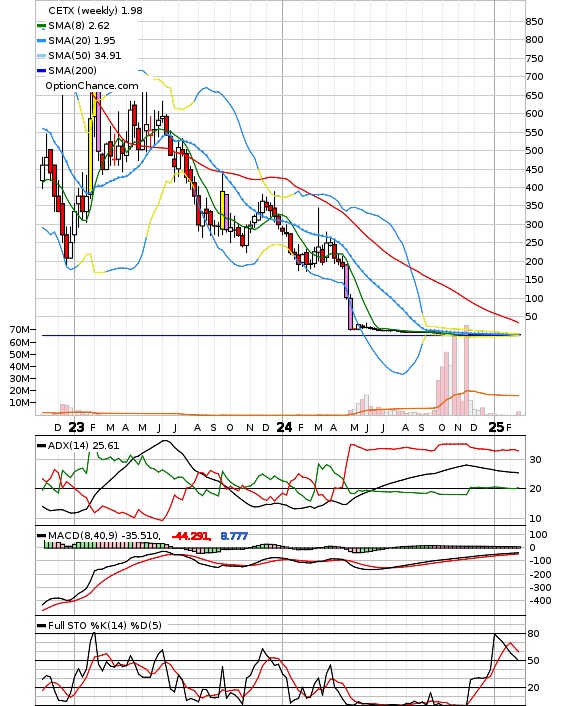
Task: Click the MACD(8,40,9) -35.510 indicator label
Action: 104,536
